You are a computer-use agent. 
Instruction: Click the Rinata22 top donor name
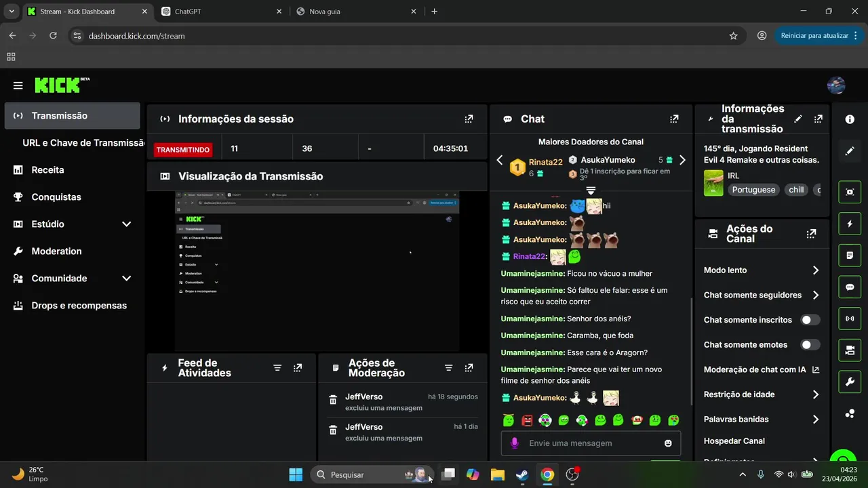click(545, 162)
